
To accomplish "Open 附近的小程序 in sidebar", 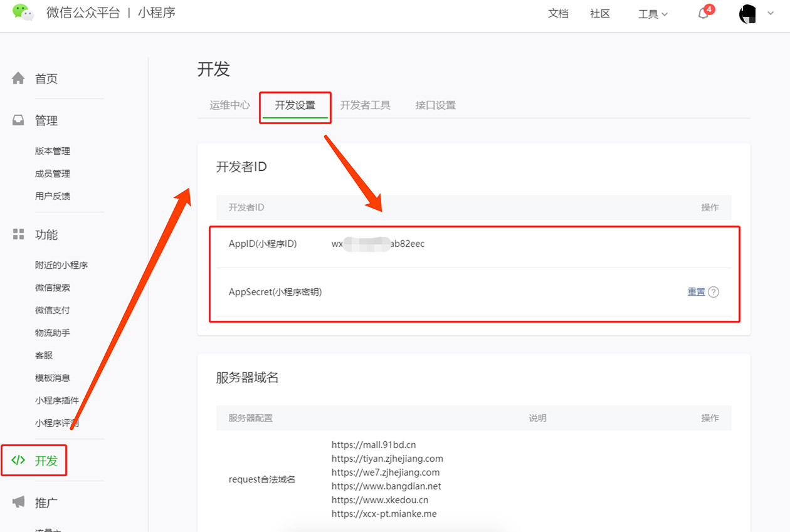I will pyautogui.click(x=61, y=265).
